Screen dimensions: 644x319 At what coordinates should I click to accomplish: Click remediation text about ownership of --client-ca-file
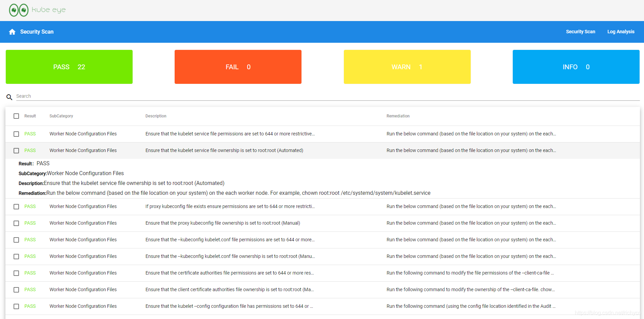coord(471,290)
